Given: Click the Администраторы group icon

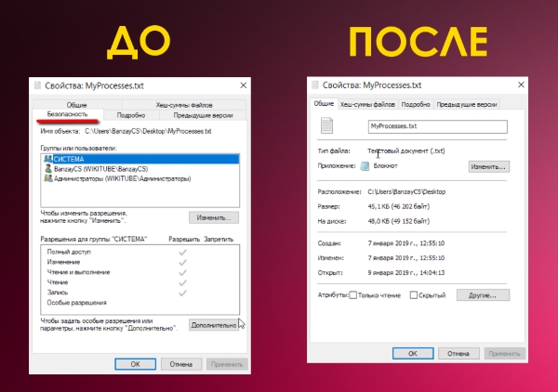Looking at the screenshot, I should 47,177.
